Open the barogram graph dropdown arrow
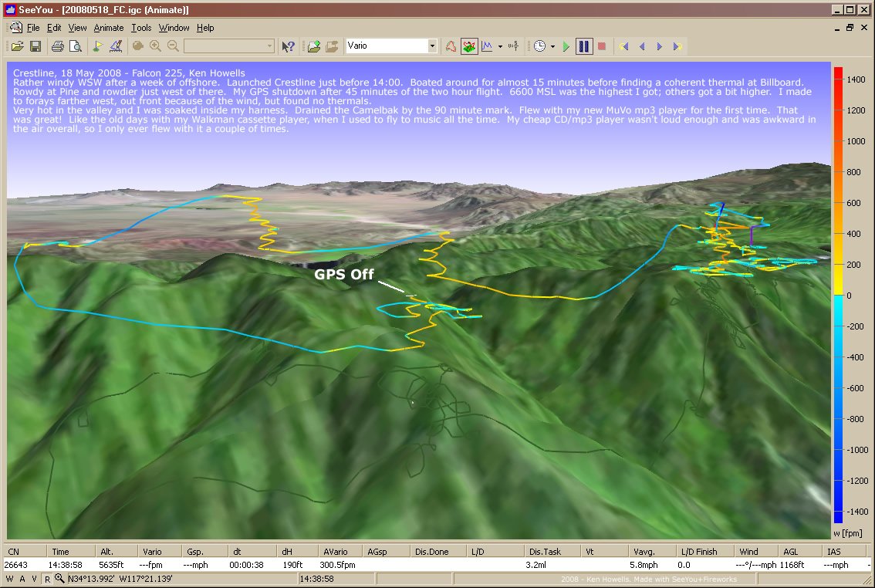875x588 pixels. click(500, 46)
